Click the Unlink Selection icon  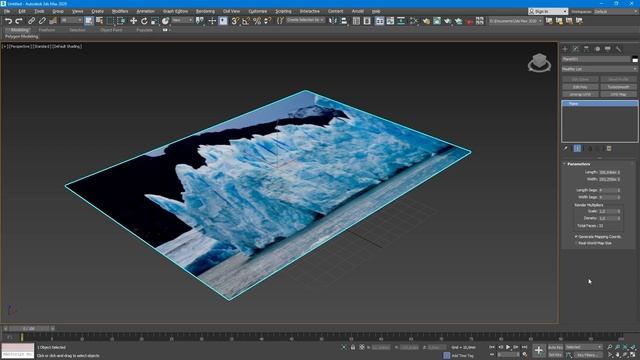(42, 21)
